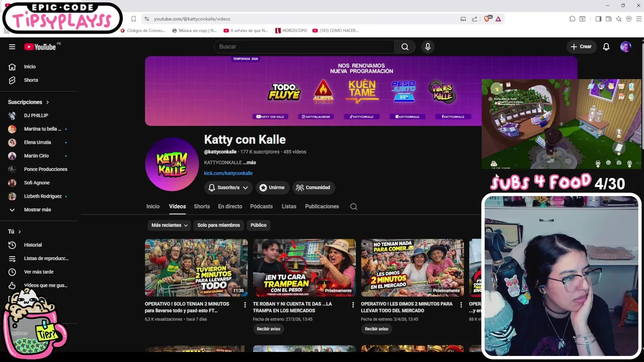
Task: Select the Solo para miembros filter chip
Action: tap(218, 225)
